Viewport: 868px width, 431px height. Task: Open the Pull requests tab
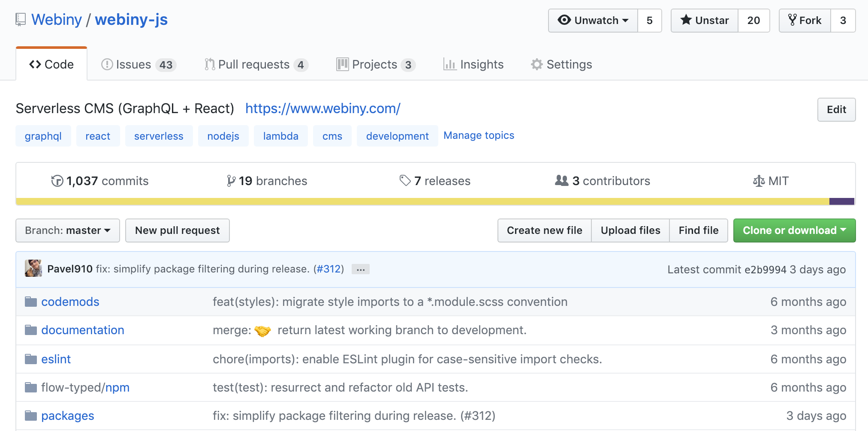[256, 64]
